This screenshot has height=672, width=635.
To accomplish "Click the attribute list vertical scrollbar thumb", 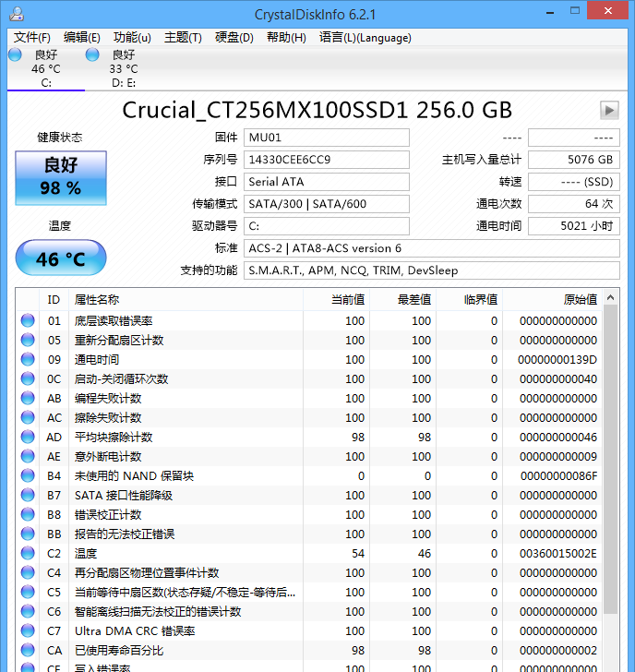I will 611,460.
